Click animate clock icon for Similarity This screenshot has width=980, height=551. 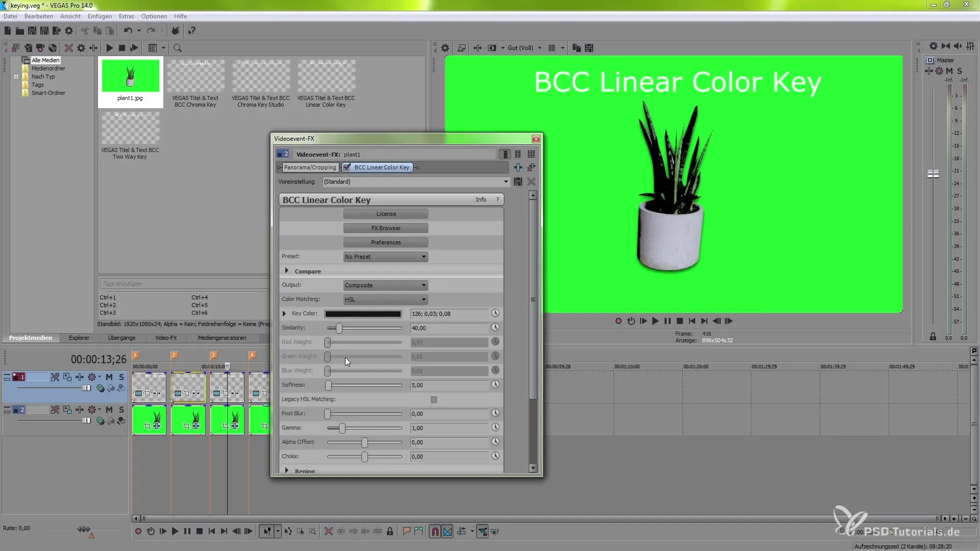[x=495, y=328]
